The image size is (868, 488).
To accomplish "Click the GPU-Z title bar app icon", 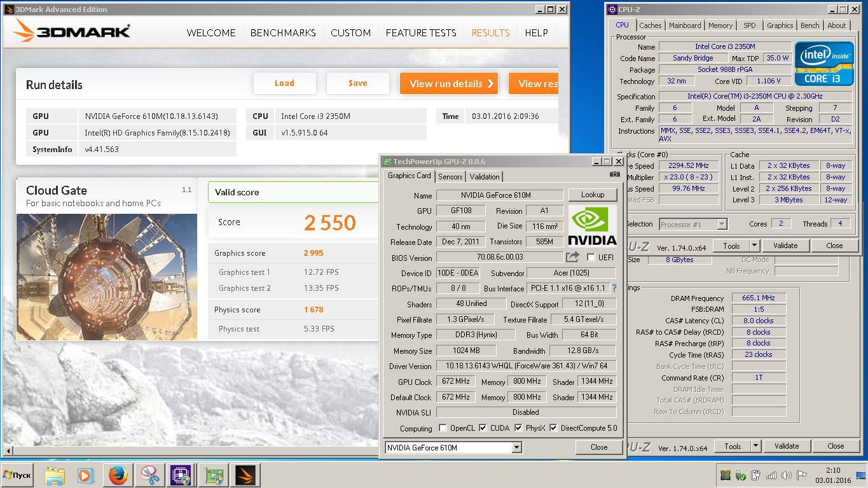I will click(x=387, y=162).
